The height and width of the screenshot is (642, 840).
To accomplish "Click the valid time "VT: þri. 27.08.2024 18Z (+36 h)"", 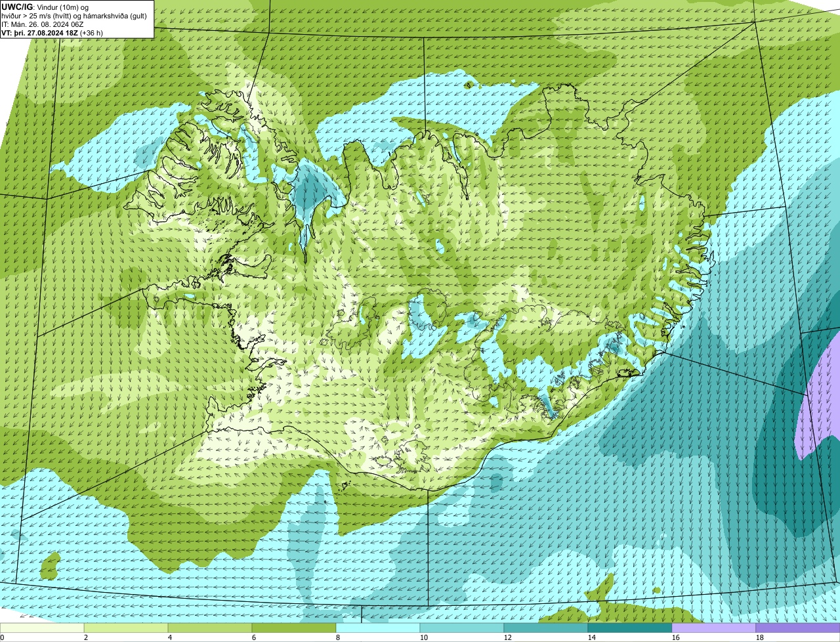I will [x=52, y=33].
